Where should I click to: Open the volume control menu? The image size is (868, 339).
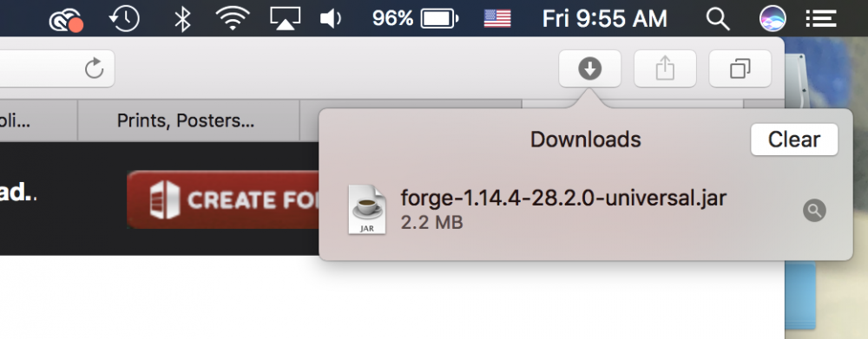pos(331,19)
